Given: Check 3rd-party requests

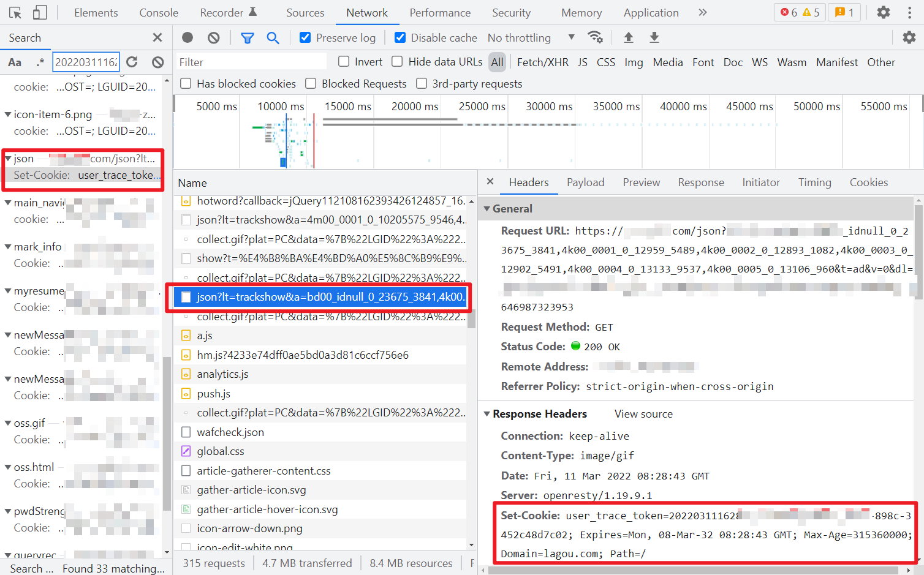Looking at the screenshot, I should pos(422,83).
